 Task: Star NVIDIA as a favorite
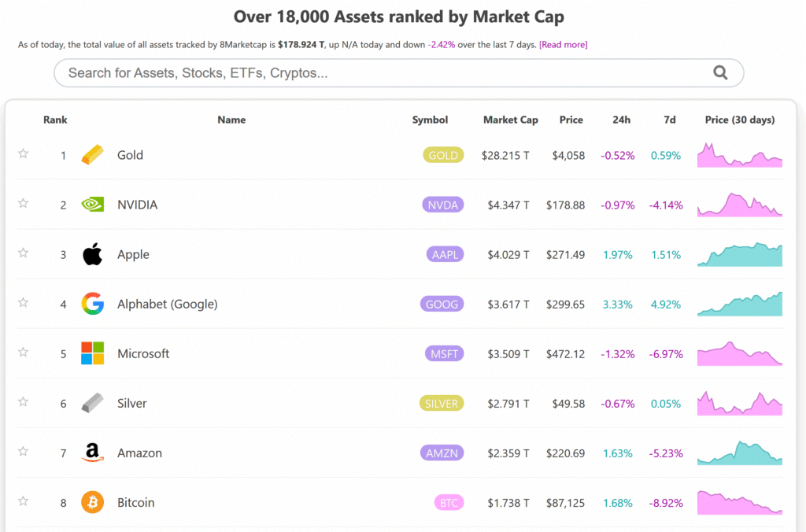click(x=23, y=203)
